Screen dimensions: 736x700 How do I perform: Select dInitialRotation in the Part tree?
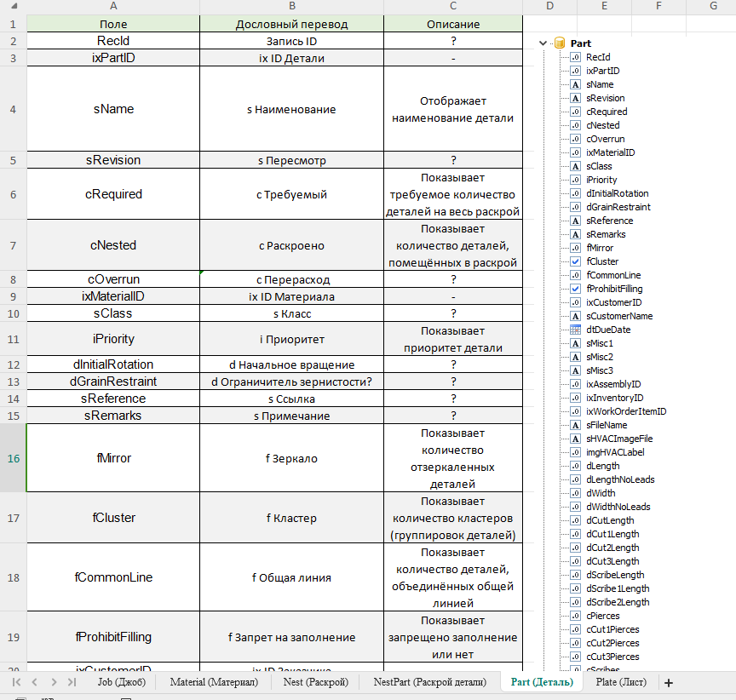pyautogui.click(x=618, y=193)
